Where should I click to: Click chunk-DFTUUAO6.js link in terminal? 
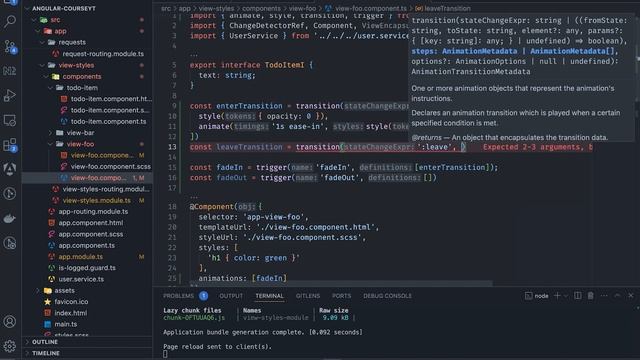coord(194,318)
